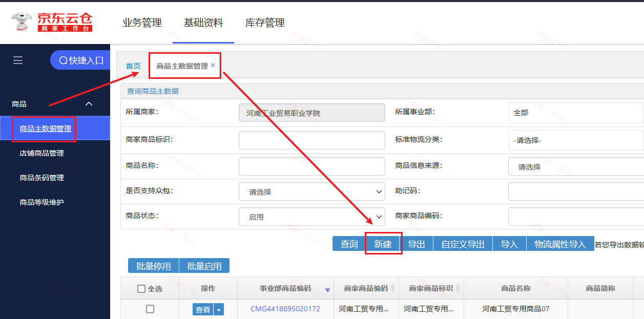Click the 自定义导出 button
644x319 pixels.
(463, 244)
